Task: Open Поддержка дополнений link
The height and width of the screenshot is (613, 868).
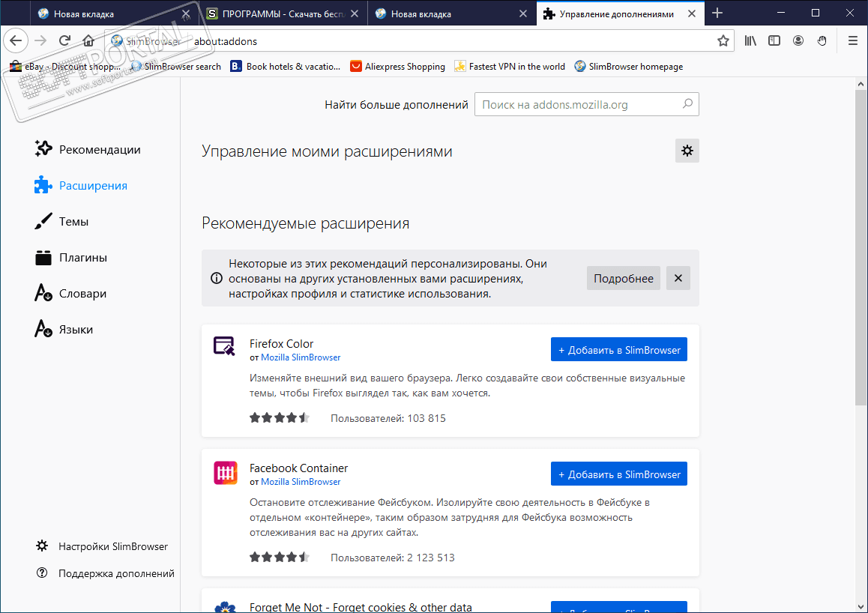Action: [105, 573]
